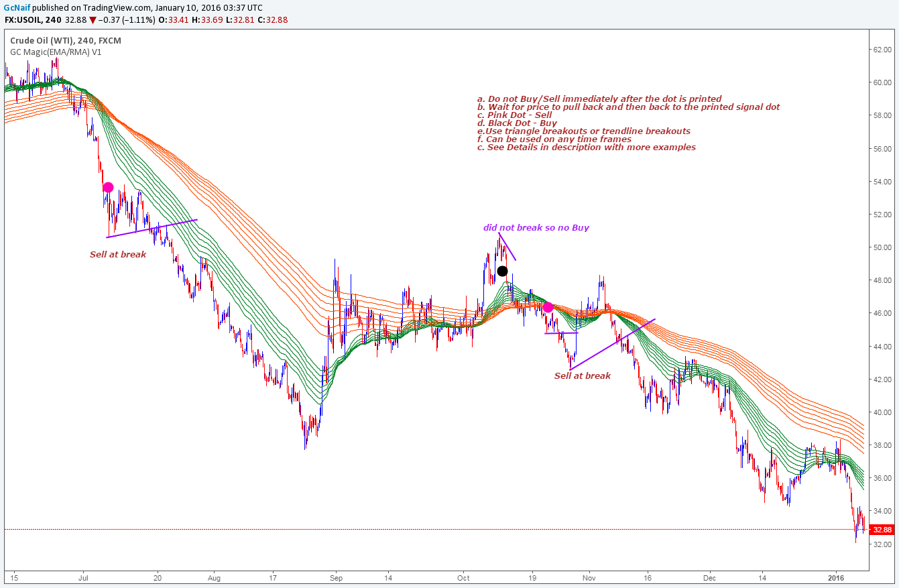Click the red down-triangle price change icon
The image size is (899, 588).
(93, 20)
